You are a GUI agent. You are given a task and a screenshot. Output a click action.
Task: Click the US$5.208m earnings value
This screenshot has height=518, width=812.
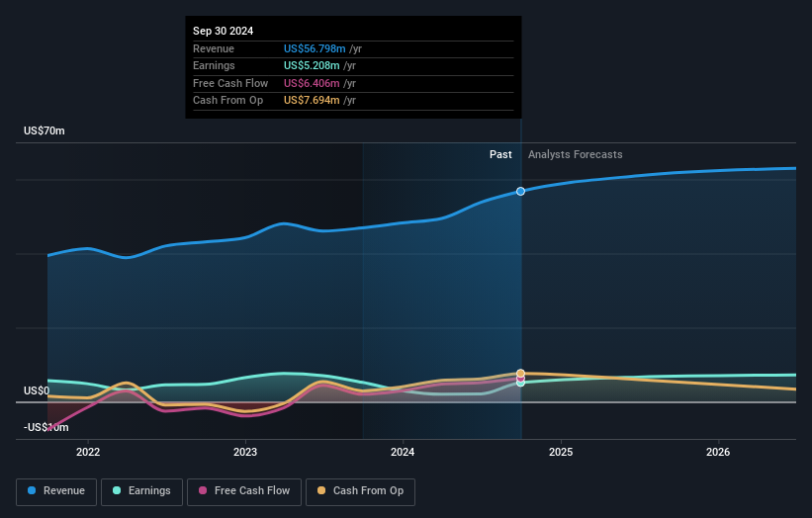point(312,65)
